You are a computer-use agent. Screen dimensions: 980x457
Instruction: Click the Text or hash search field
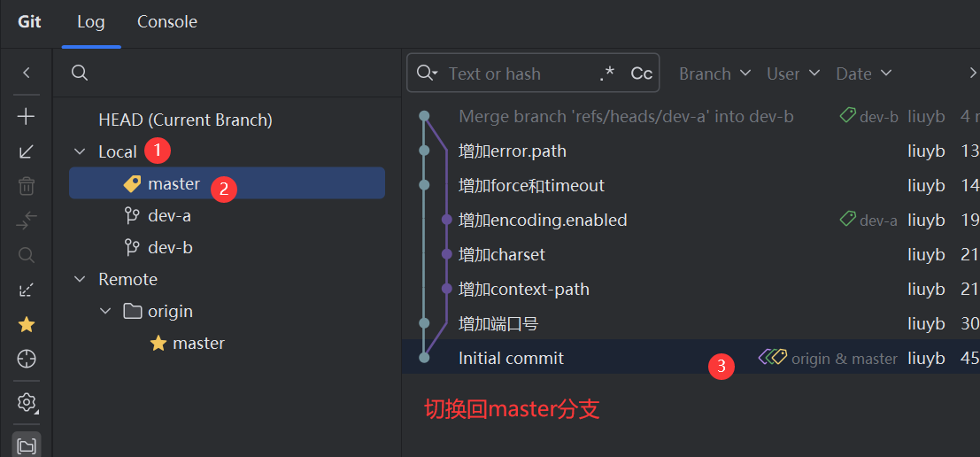pos(518,74)
